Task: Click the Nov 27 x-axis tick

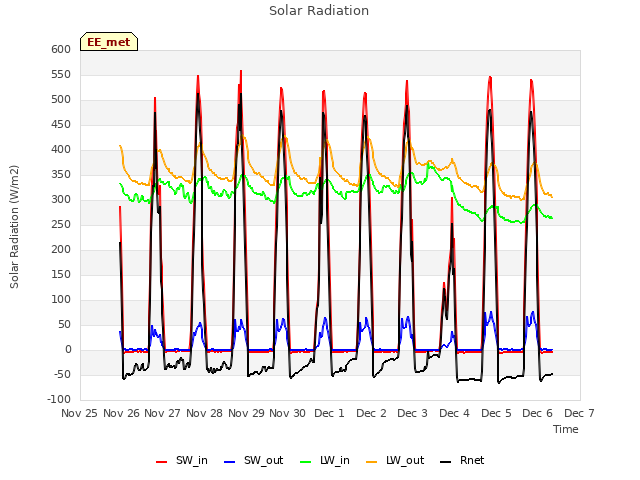Action: (x=162, y=413)
